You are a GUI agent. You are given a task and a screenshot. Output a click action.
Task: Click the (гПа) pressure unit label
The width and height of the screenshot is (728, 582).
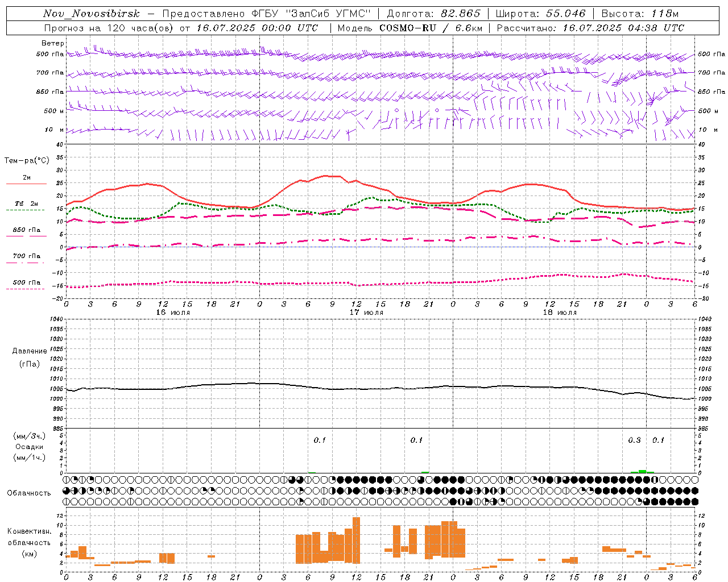29,364
